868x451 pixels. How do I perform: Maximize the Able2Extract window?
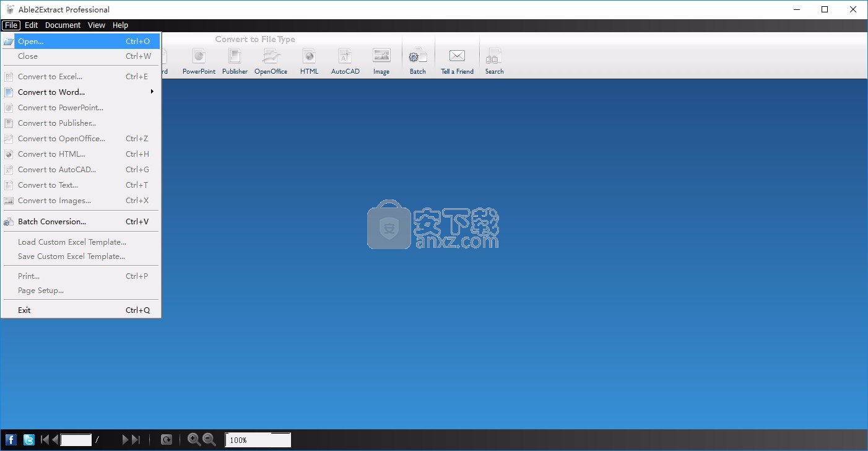[x=825, y=9]
